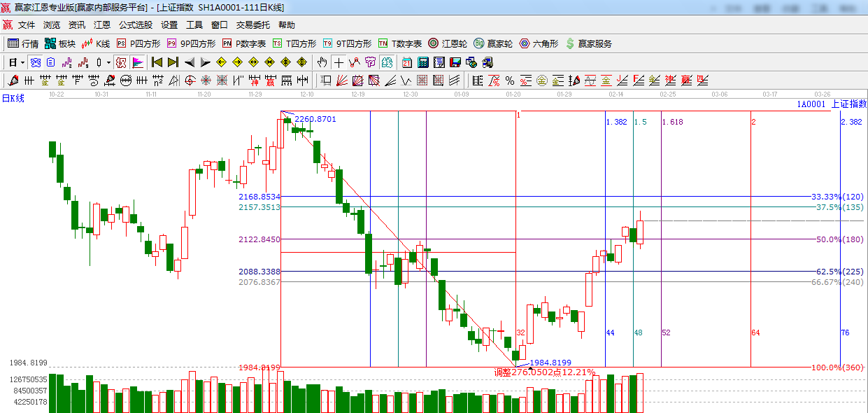Click the percent (%) drawing tool
Screen dimensions: 868x413
click(x=510, y=80)
